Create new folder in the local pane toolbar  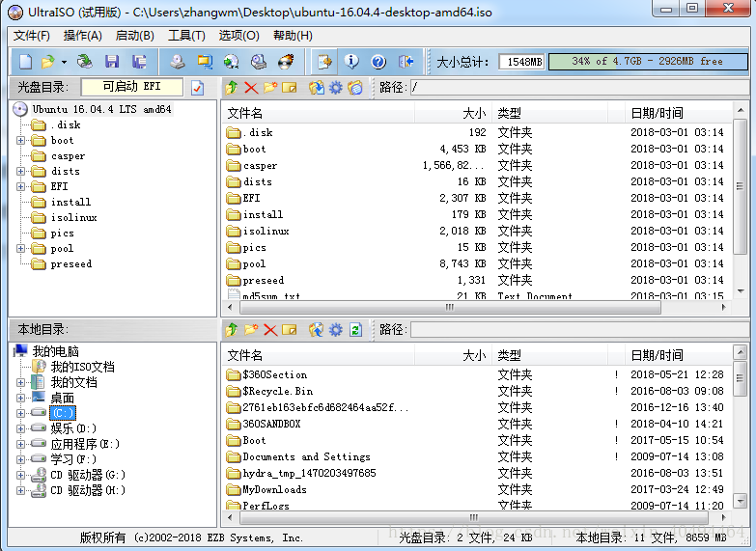click(x=251, y=330)
